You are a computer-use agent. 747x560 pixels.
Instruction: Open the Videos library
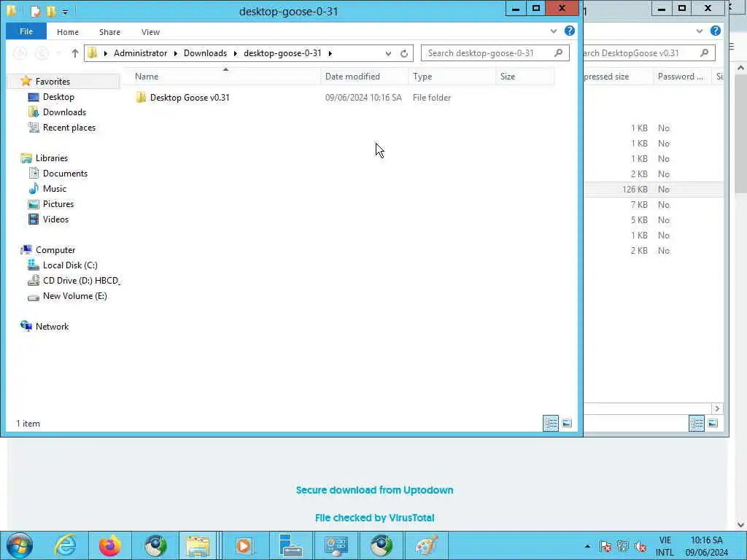(55, 219)
